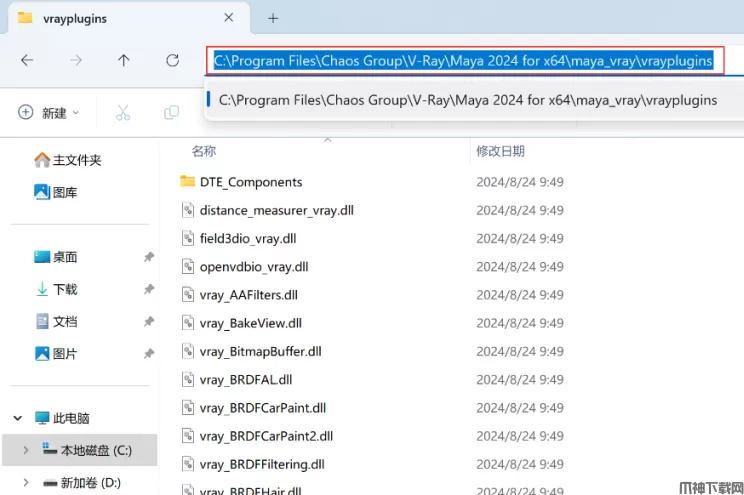The height and width of the screenshot is (495, 744).
Task: Click the Cut scissors icon
Action: click(123, 113)
